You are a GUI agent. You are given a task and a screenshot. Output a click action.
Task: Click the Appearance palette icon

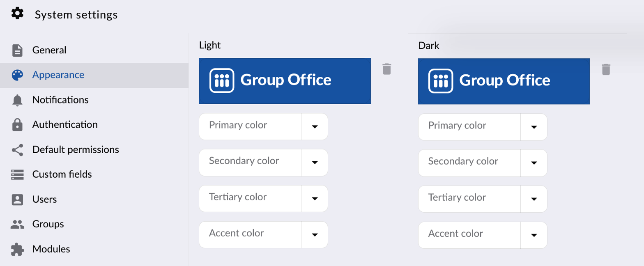[17, 75]
